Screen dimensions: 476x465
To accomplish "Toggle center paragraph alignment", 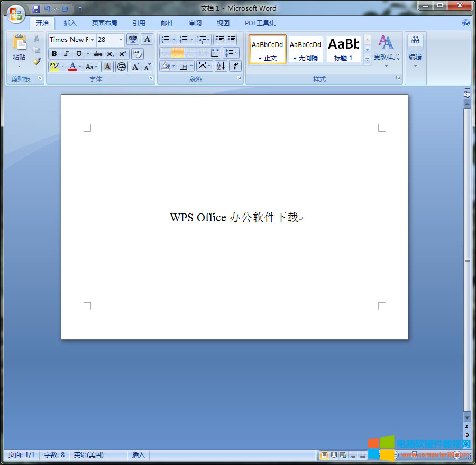I will (x=178, y=53).
